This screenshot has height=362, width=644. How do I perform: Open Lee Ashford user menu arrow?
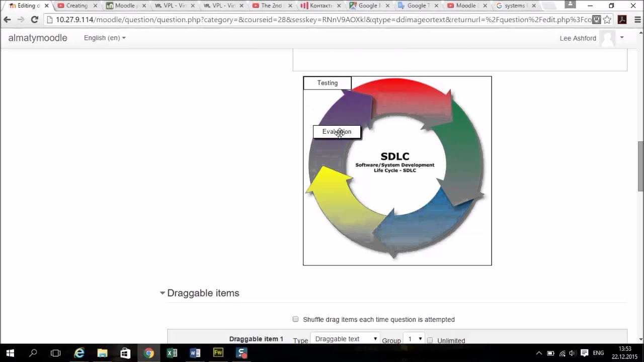pyautogui.click(x=622, y=38)
